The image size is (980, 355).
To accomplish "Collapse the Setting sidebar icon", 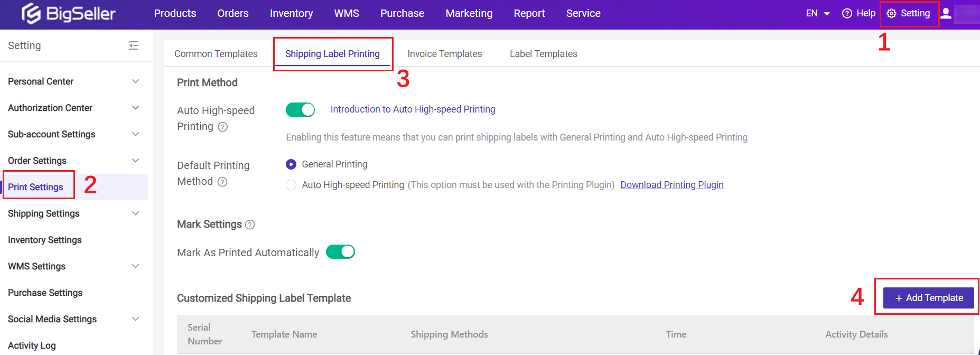I will pyautogui.click(x=134, y=45).
